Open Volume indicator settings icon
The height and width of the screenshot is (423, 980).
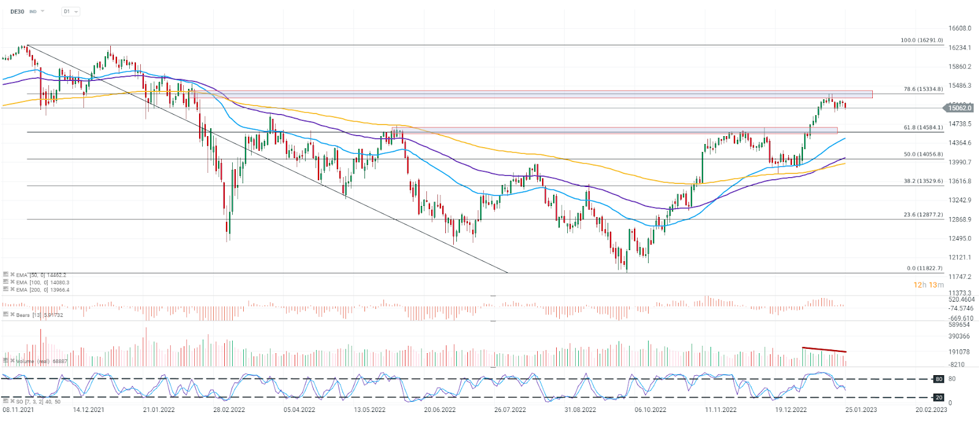(6, 361)
